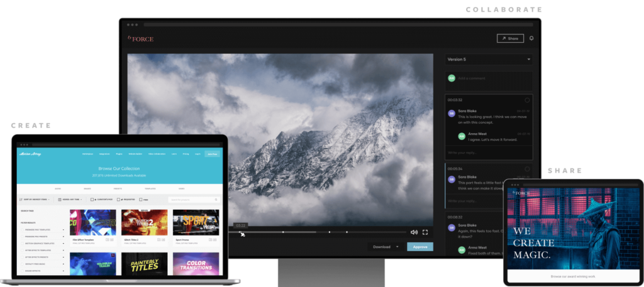
Task: Expand the Sound Effects filter arrow
Action: pos(64,271)
